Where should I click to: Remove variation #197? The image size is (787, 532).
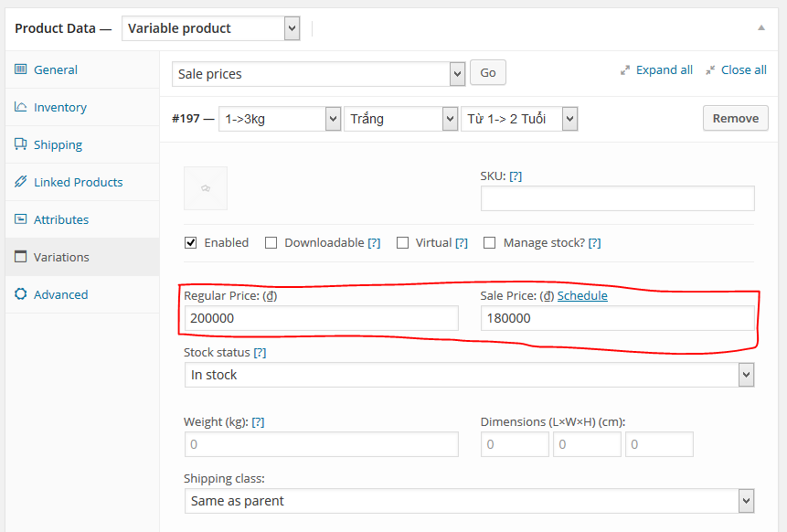735,118
